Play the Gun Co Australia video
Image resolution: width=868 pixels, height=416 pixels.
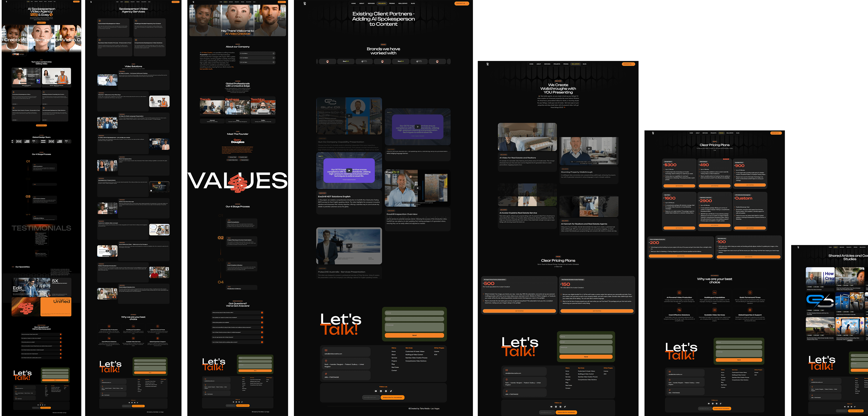click(349, 116)
